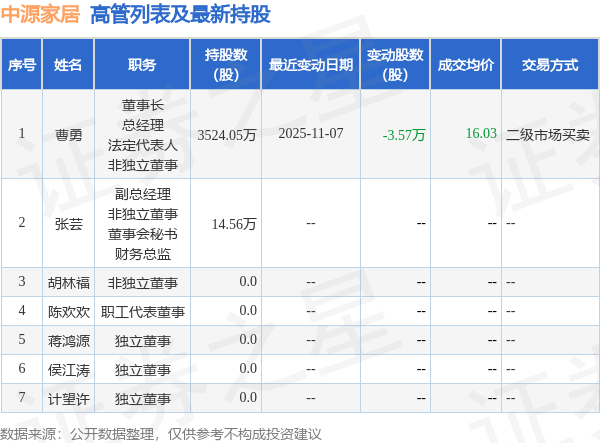Click the name 计望许
Image resolution: width=600 pixels, height=443 pixels.
[x=68, y=399]
